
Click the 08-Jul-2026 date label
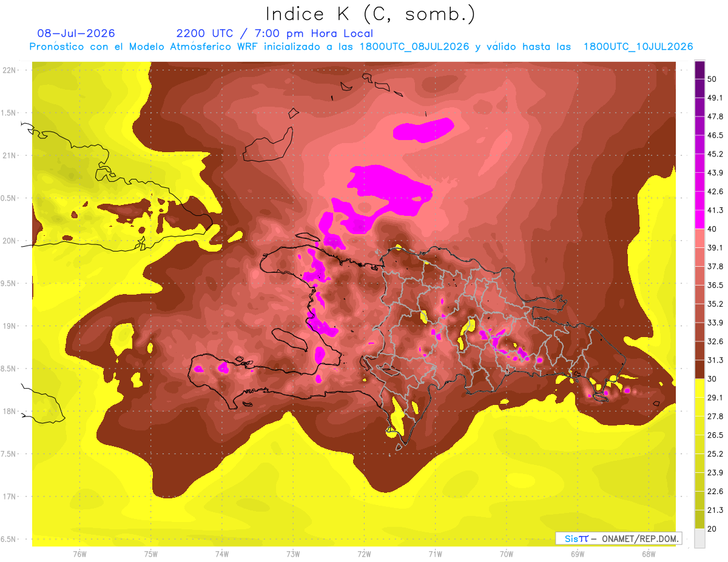(76, 33)
